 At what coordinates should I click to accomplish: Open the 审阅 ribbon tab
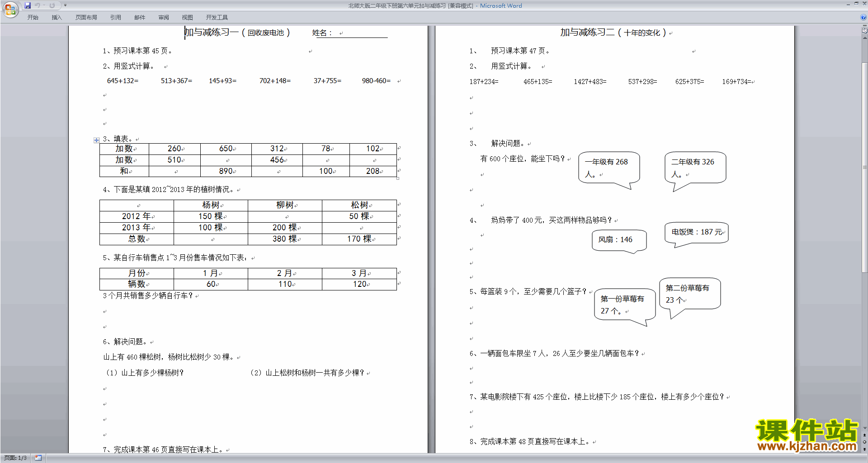[x=164, y=17]
